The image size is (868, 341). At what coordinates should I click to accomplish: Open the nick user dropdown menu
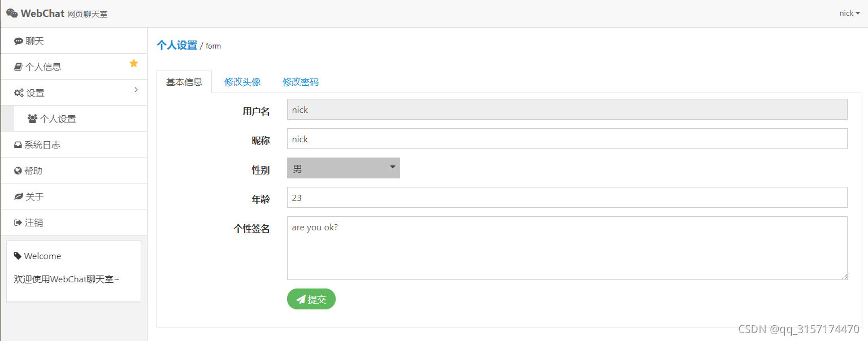[849, 13]
